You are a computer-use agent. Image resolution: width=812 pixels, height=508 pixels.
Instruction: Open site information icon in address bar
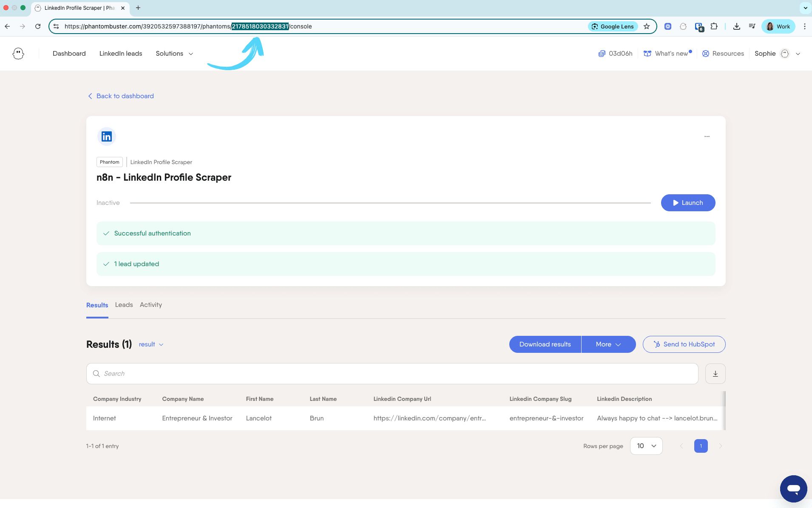point(56,26)
